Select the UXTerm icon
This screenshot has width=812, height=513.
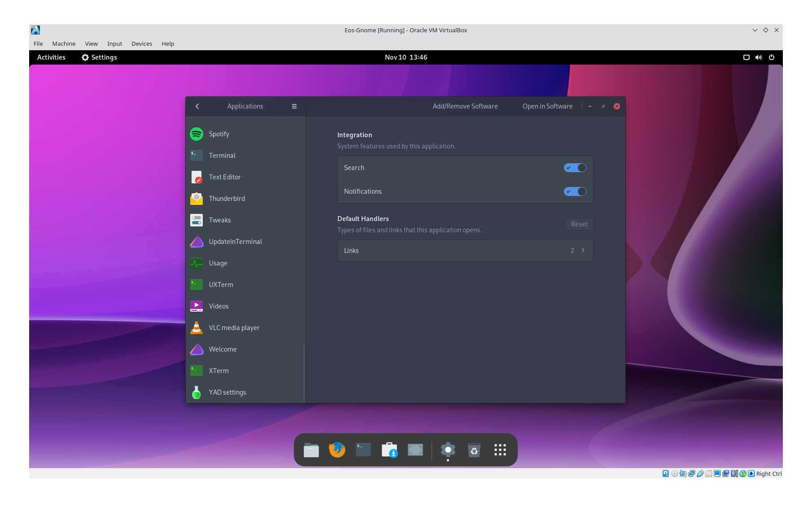coord(196,285)
